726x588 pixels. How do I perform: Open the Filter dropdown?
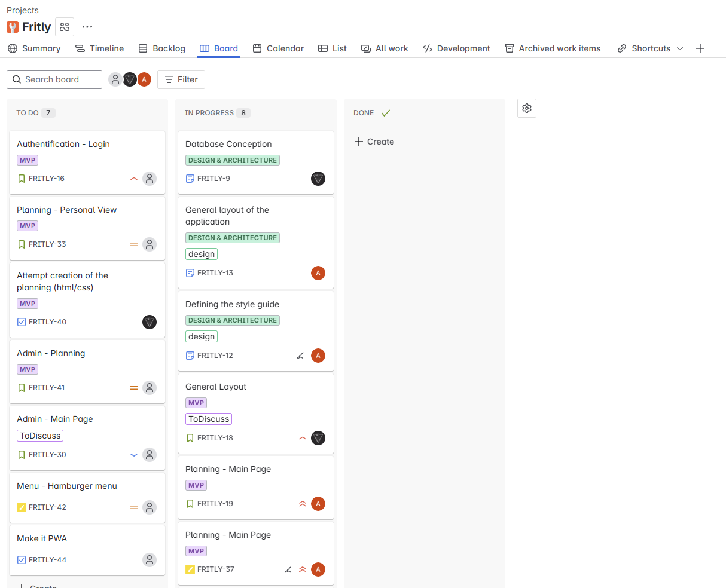181,79
